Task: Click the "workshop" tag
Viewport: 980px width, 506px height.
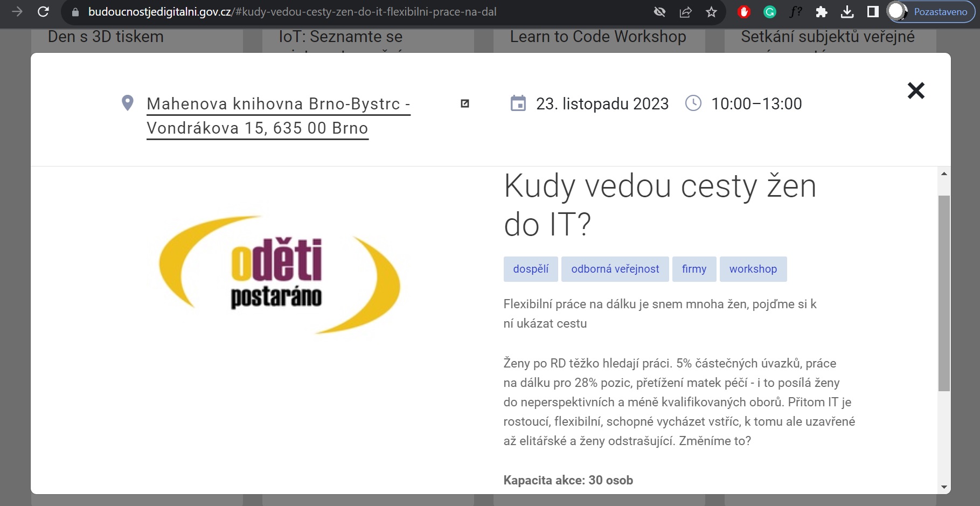Action: pos(753,269)
